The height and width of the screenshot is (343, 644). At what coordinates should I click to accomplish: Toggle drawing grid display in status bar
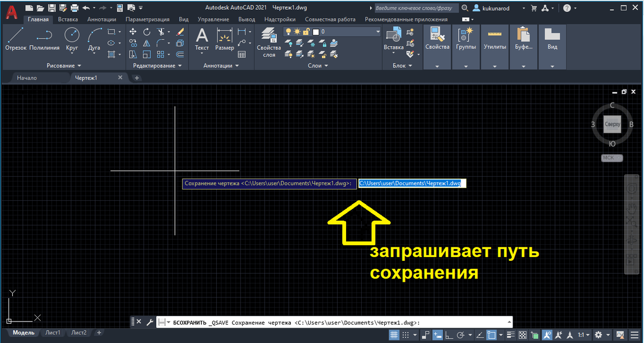394,334
